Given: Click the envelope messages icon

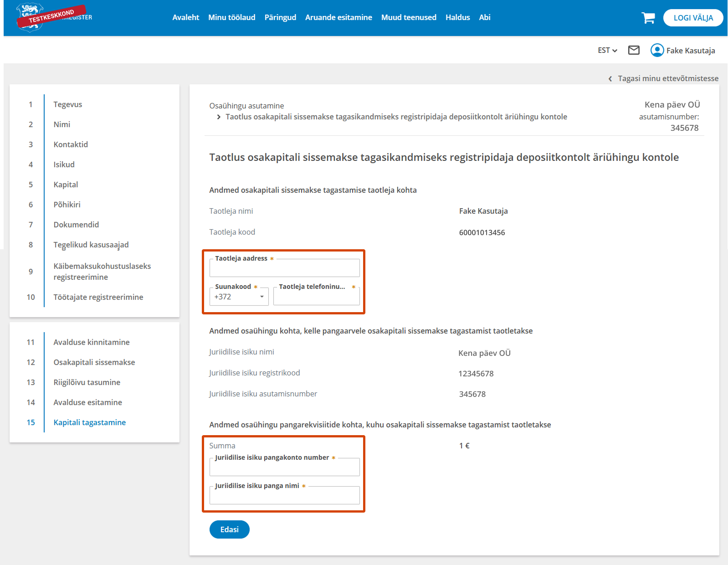Looking at the screenshot, I should click(634, 50).
